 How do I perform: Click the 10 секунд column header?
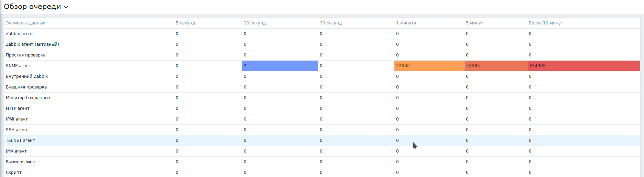255,23
